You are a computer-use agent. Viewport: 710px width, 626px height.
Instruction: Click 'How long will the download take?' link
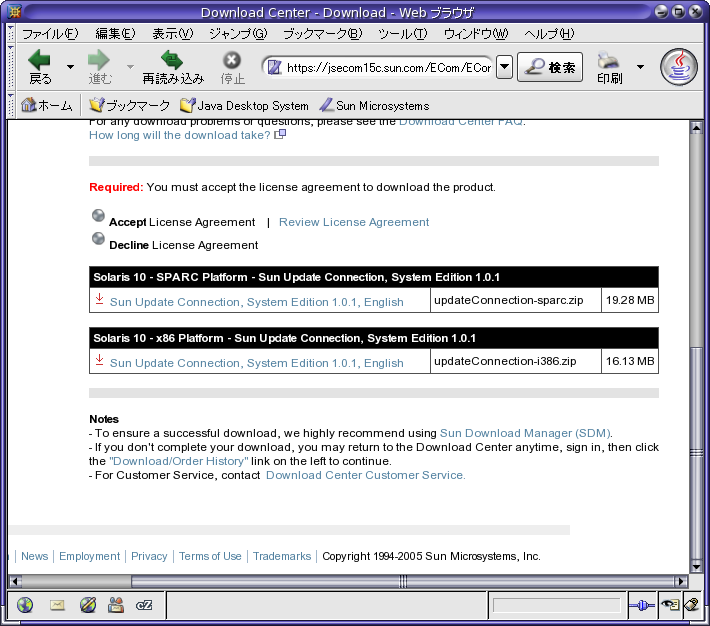(179, 135)
